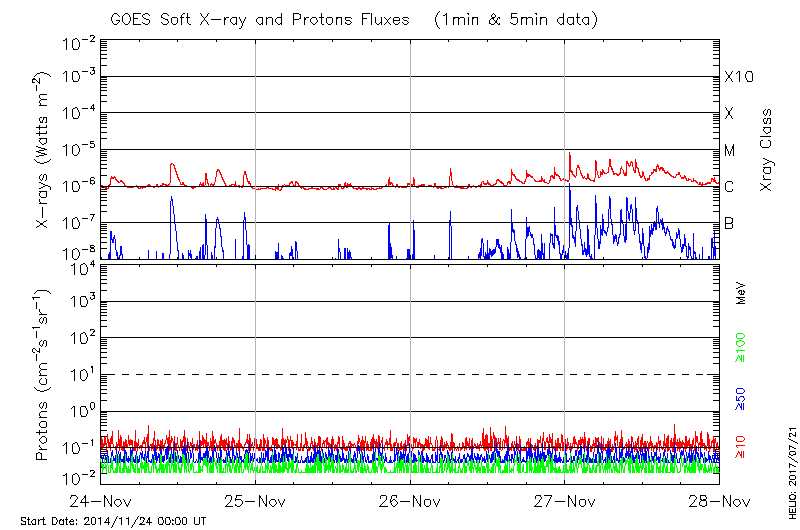Select the B class label on right axis
800x530 pixels.
729,223
